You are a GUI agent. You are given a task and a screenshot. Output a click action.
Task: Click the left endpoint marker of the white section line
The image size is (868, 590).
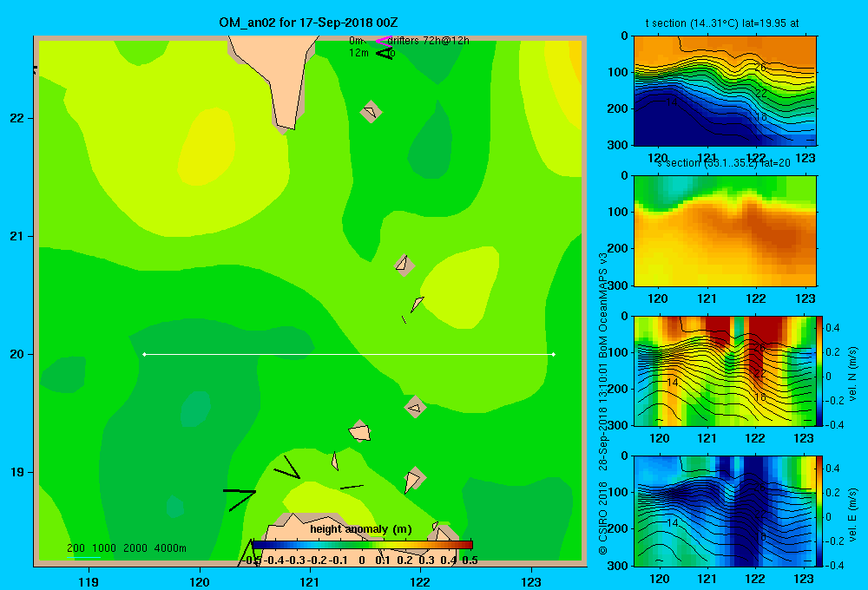144,354
